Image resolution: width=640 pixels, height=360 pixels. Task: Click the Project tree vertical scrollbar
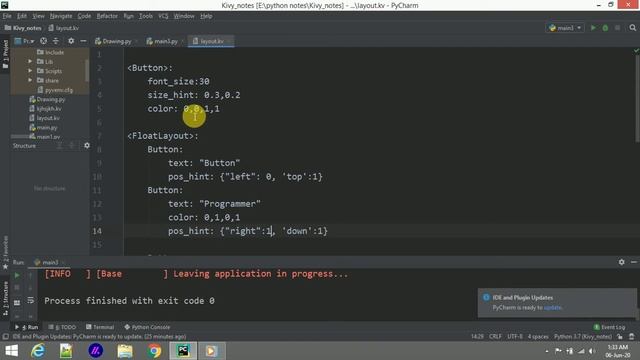pos(87,70)
